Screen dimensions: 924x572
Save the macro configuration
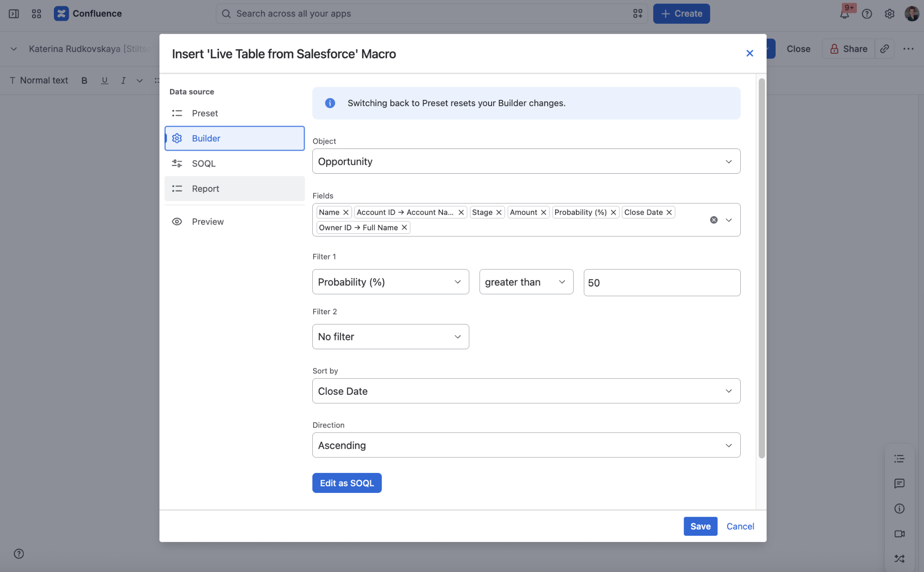[x=700, y=526]
